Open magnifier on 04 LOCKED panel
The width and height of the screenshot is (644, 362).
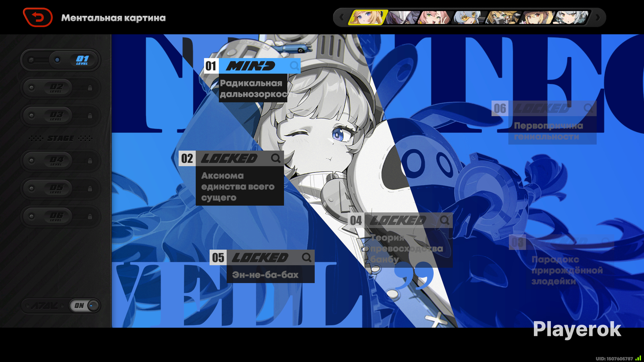(x=445, y=220)
